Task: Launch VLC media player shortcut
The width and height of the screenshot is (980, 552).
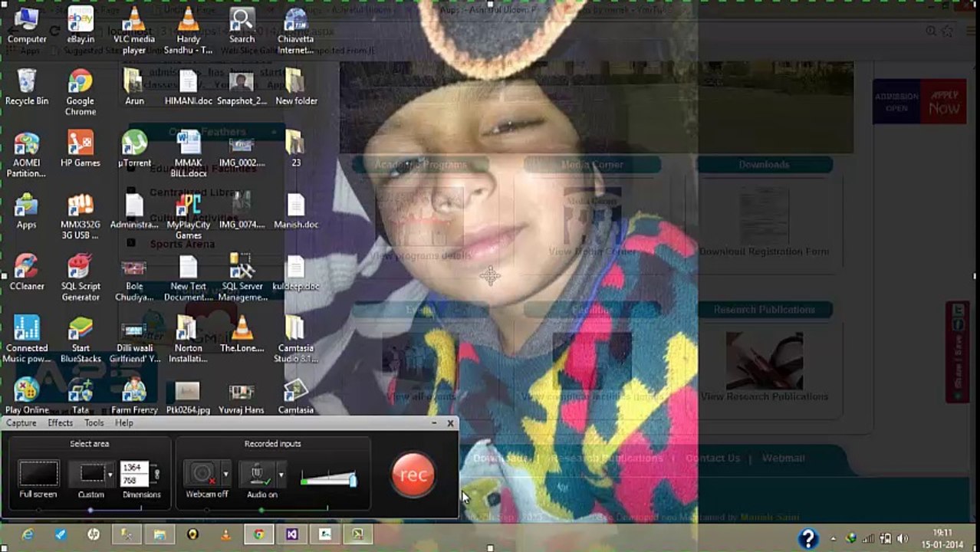Action: (x=134, y=31)
